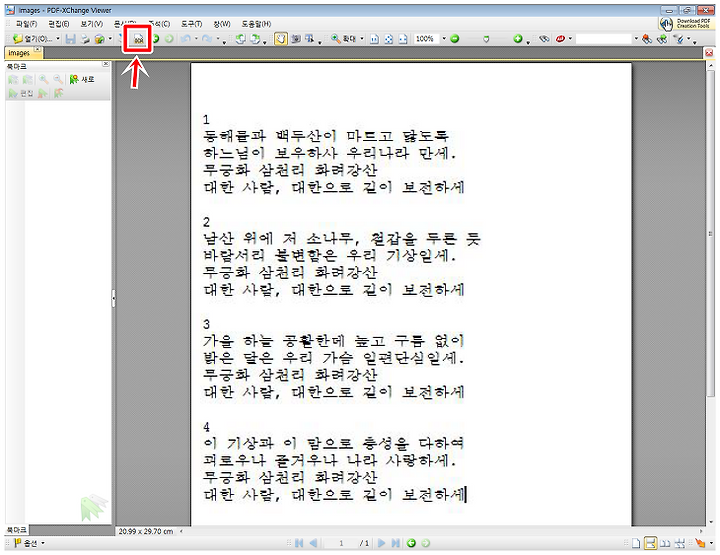Open the 편집(E) menu

click(59, 24)
